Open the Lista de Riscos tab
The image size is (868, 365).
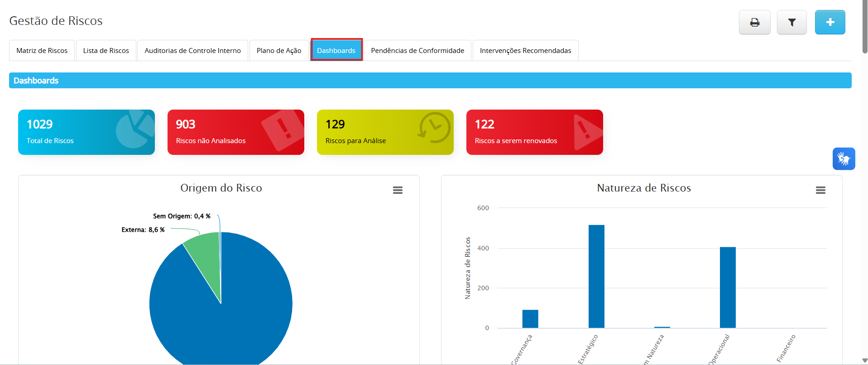click(x=106, y=51)
